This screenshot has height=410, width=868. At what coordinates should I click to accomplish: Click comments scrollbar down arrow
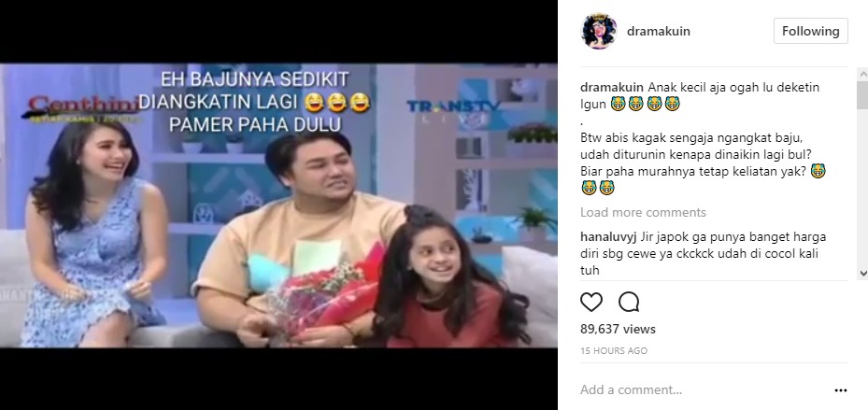[x=862, y=274]
